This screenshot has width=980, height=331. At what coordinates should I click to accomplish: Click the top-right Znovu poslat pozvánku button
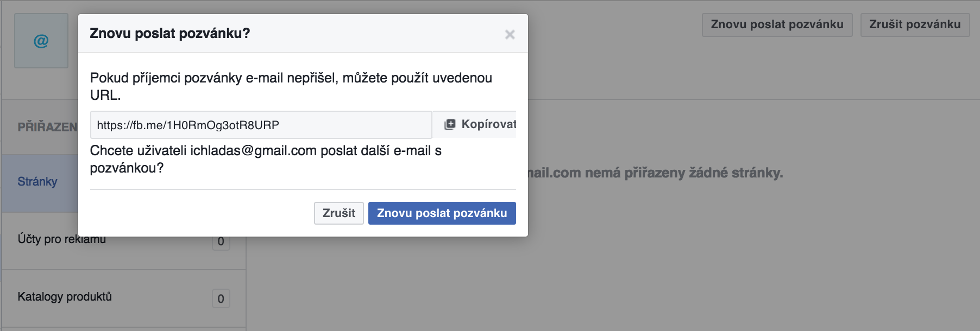(x=777, y=25)
